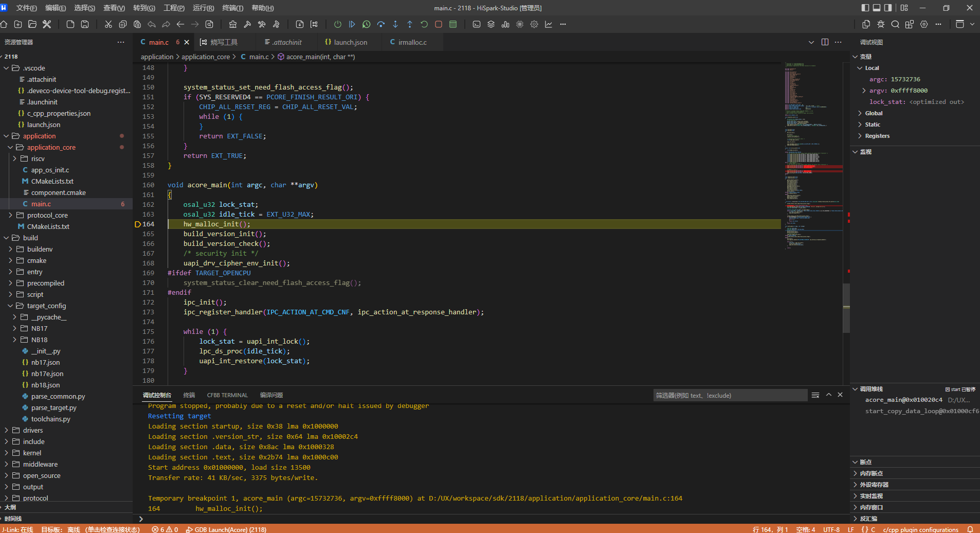Screen dimensions: 980x533
Task: Expand the Registers section
Action: (x=877, y=136)
